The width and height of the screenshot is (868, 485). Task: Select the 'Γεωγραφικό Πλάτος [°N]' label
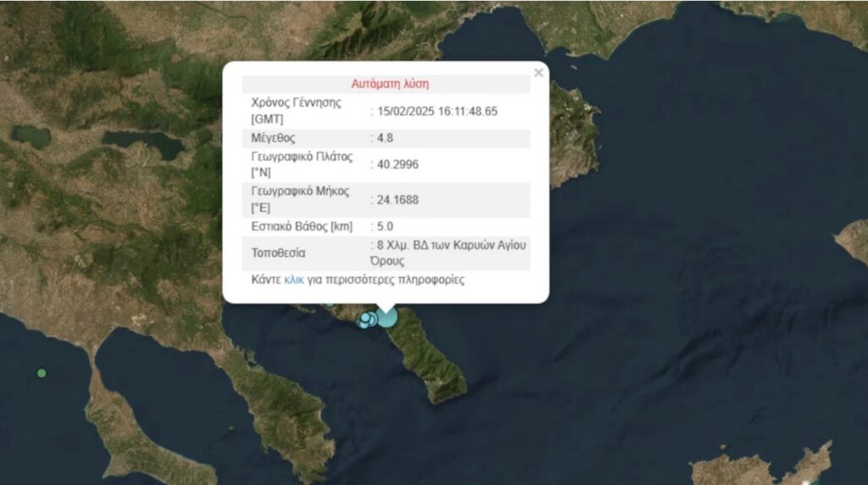[x=302, y=164]
